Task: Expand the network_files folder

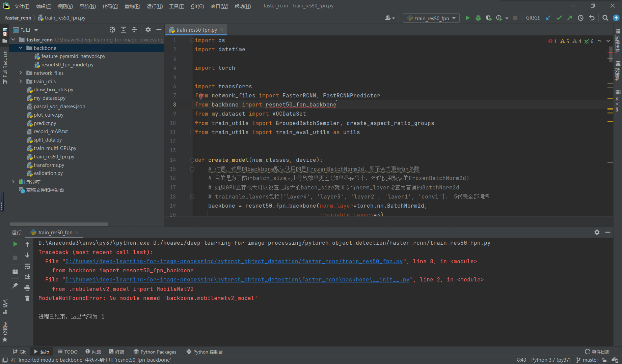Action: [x=21, y=73]
